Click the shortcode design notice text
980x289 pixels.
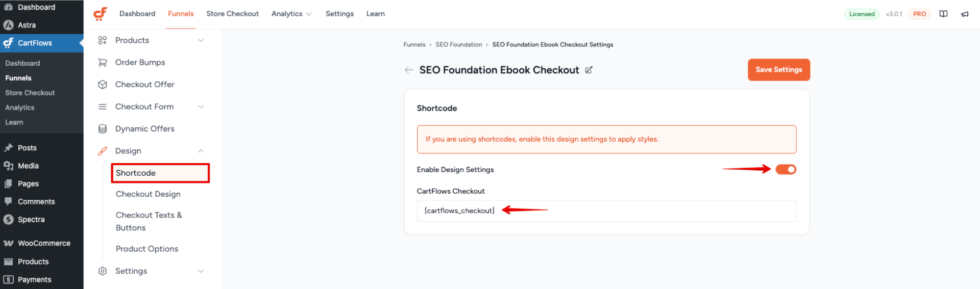542,139
